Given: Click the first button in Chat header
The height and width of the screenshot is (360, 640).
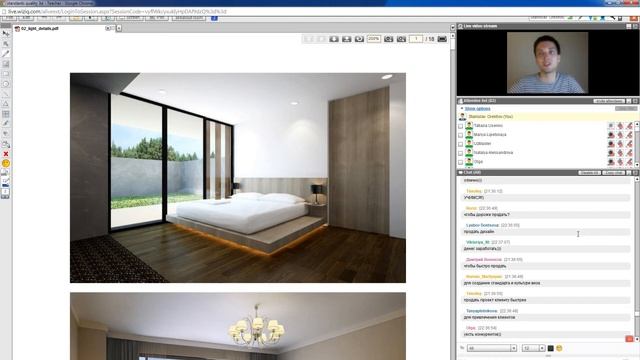Looking at the screenshot, I should click(x=589, y=173).
